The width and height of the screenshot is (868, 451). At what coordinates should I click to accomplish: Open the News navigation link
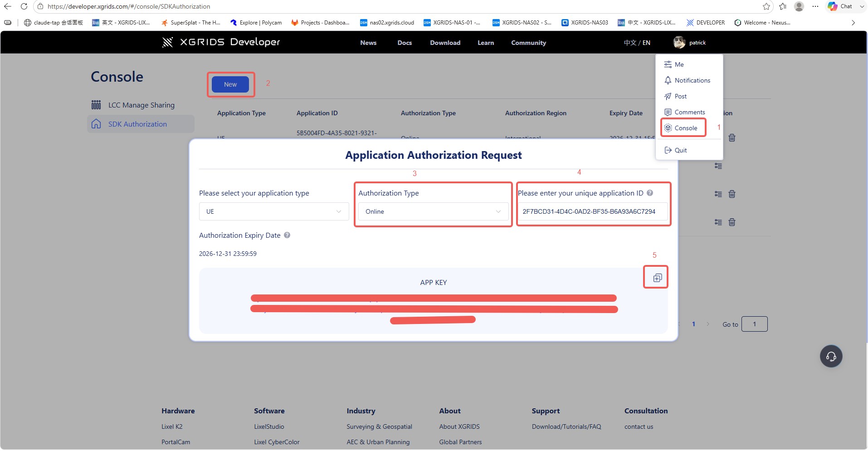point(368,43)
